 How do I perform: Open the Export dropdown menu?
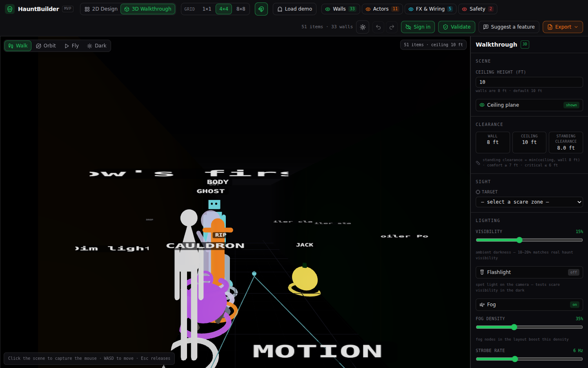pyautogui.click(x=563, y=27)
